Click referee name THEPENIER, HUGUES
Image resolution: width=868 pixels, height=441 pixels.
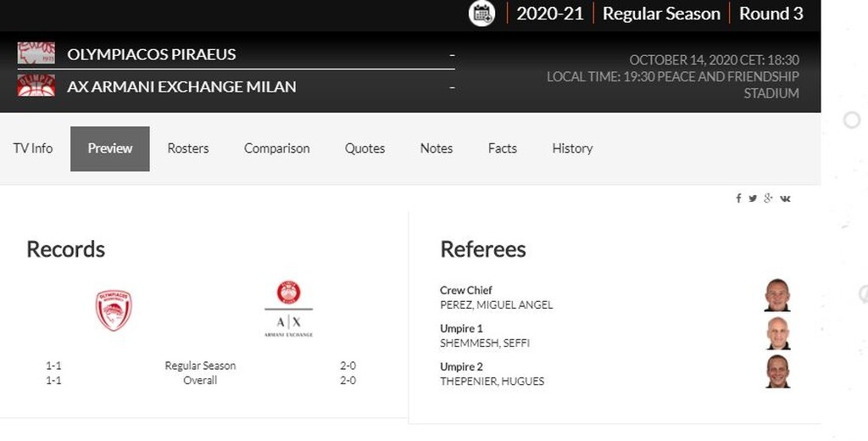(x=492, y=381)
